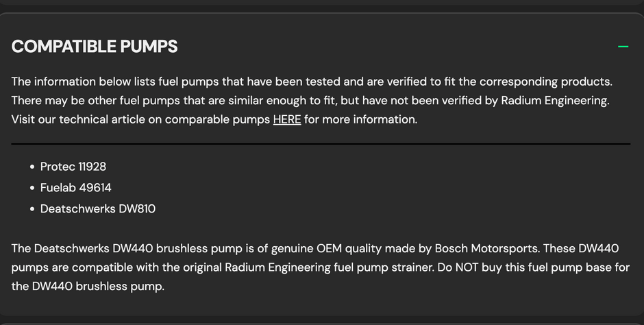Collapse the Compatible Pumps section minus icon
Screen dimensions: 644x325
[623, 47]
